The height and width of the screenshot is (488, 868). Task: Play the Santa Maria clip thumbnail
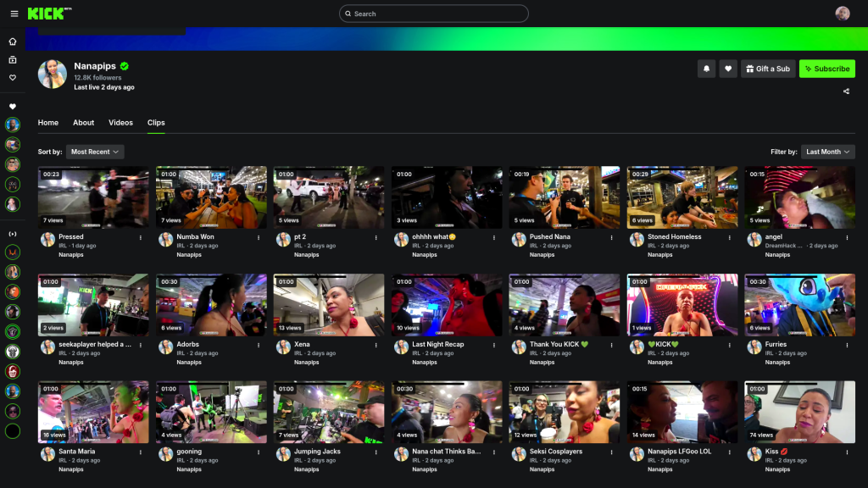click(93, 412)
